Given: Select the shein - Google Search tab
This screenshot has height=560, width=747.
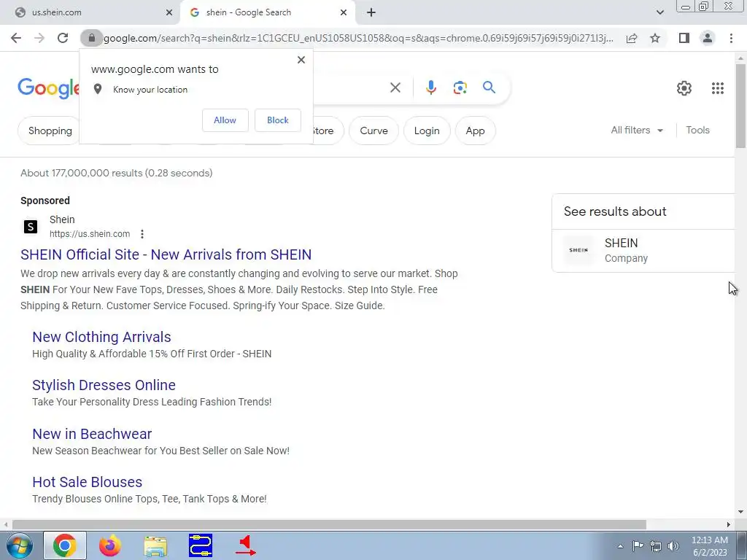Looking at the screenshot, I should tap(267, 12).
